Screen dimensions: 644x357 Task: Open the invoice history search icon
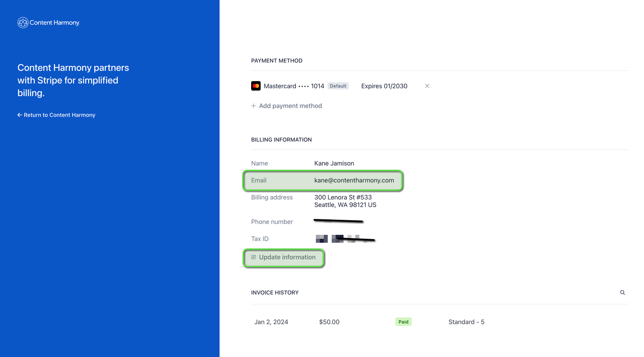tap(622, 293)
